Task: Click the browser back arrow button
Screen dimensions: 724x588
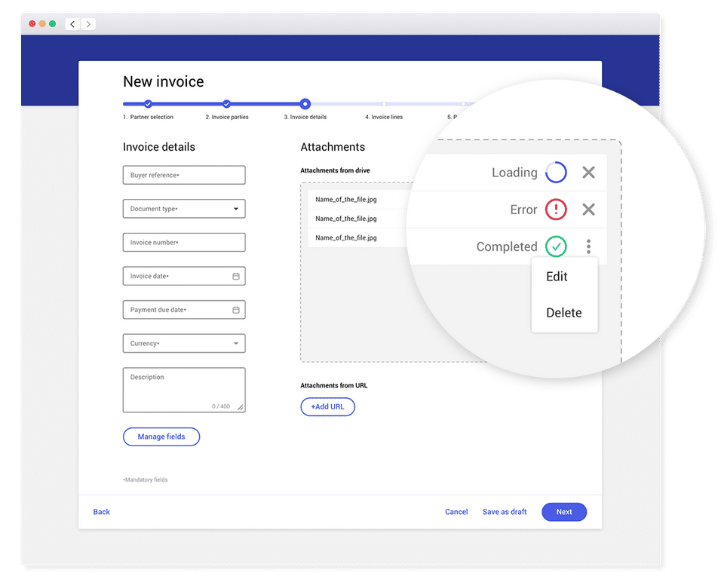Action: coord(72,24)
